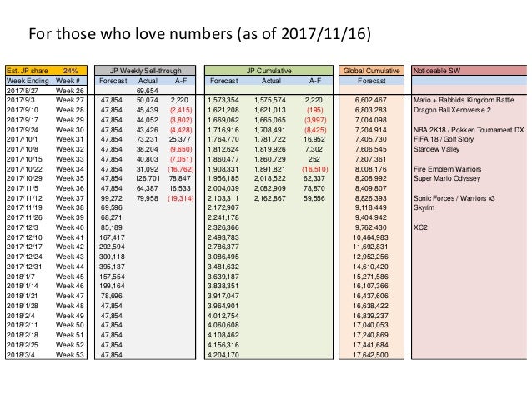Click the 'JP Weekly Sell-through' header

click(x=145, y=71)
